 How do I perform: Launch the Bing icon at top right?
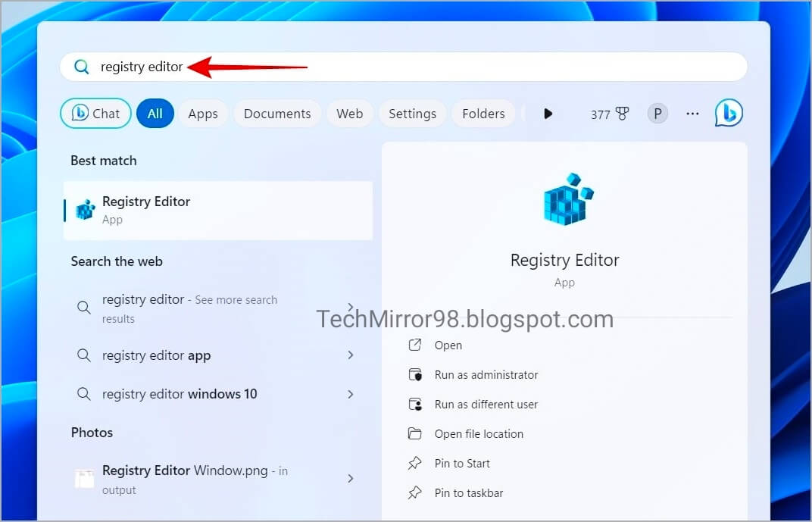[729, 113]
